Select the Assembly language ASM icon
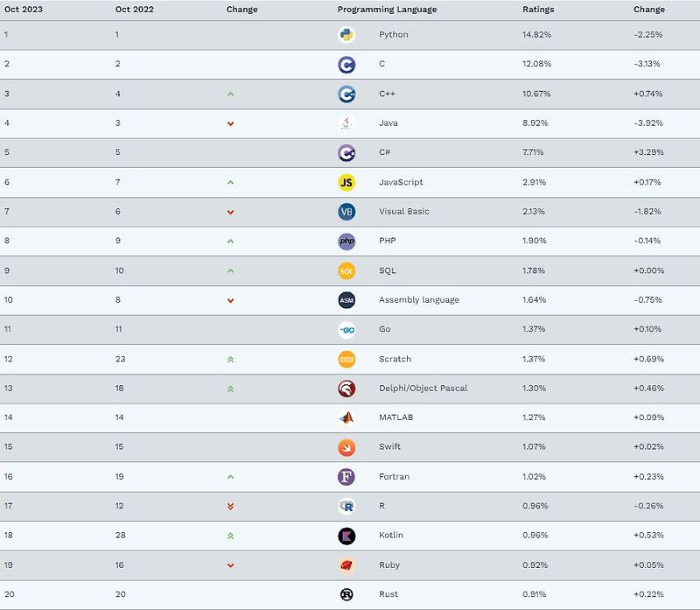This screenshot has width=700, height=610. click(x=346, y=300)
